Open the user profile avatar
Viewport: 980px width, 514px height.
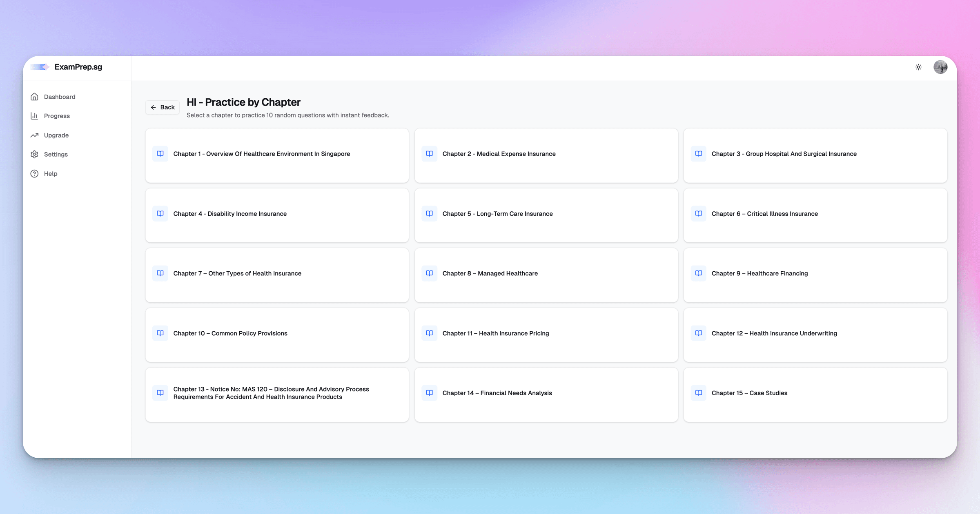[940, 67]
